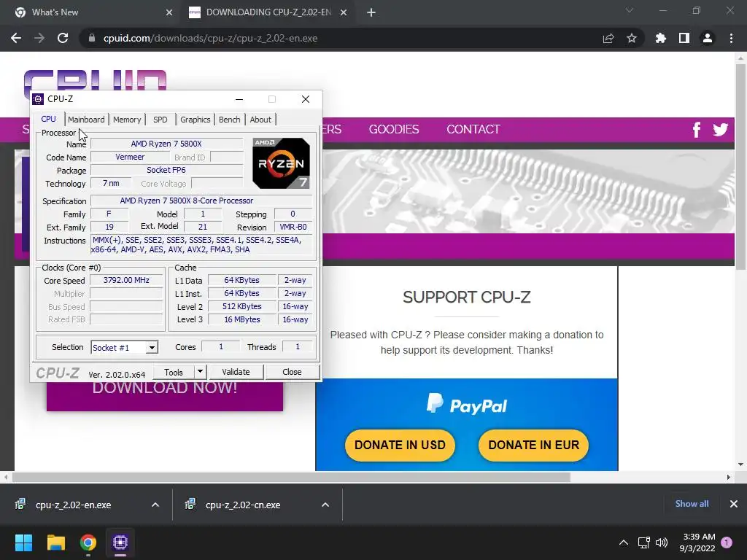Share this page via the share icon
This screenshot has width=747, height=560.
[x=608, y=38]
